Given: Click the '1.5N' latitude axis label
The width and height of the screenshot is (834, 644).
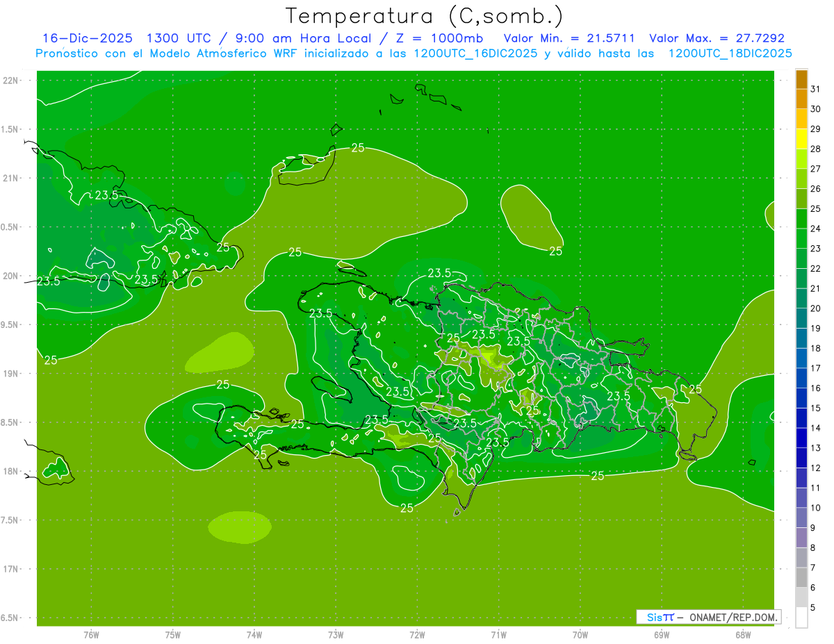Looking at the screenshot, I should click(10, 129).
